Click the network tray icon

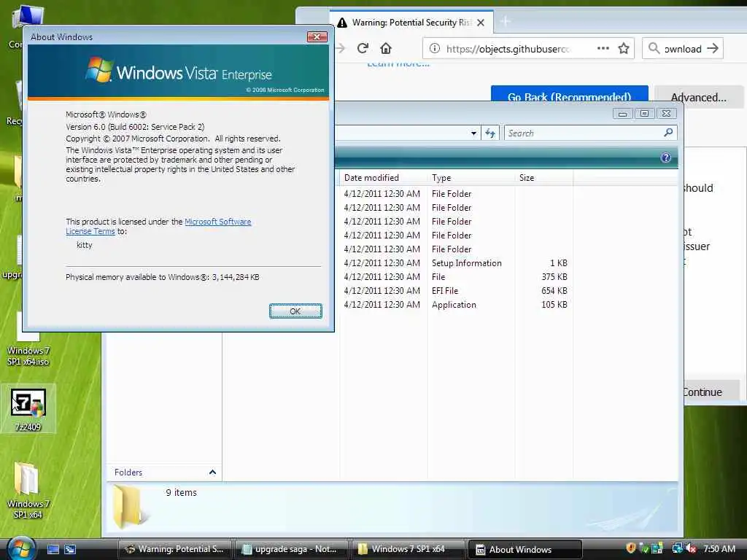click(677, 548)
